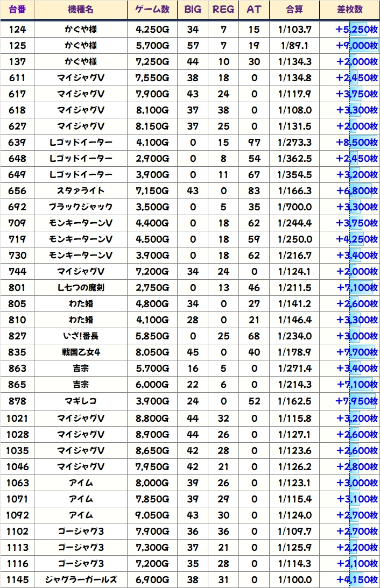Click the 8,100G game count cell
Viewport: 380px width, 588px height.
tap(152, 110)
